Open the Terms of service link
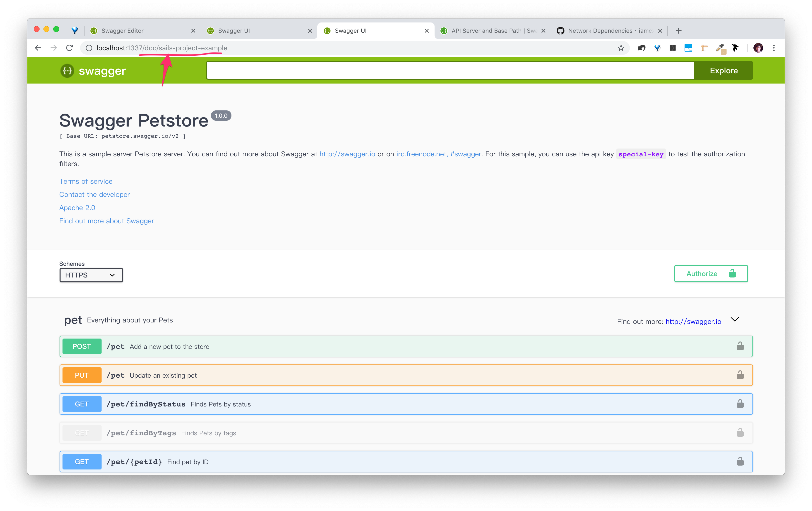812x511 pixels. pyautogui.click(x=86, y=181)
